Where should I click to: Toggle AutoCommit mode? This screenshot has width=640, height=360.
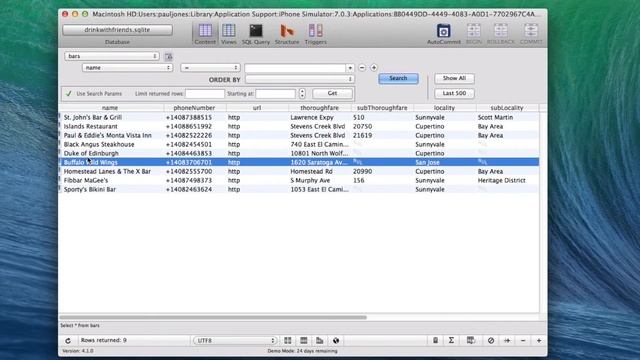coord(444,34)
